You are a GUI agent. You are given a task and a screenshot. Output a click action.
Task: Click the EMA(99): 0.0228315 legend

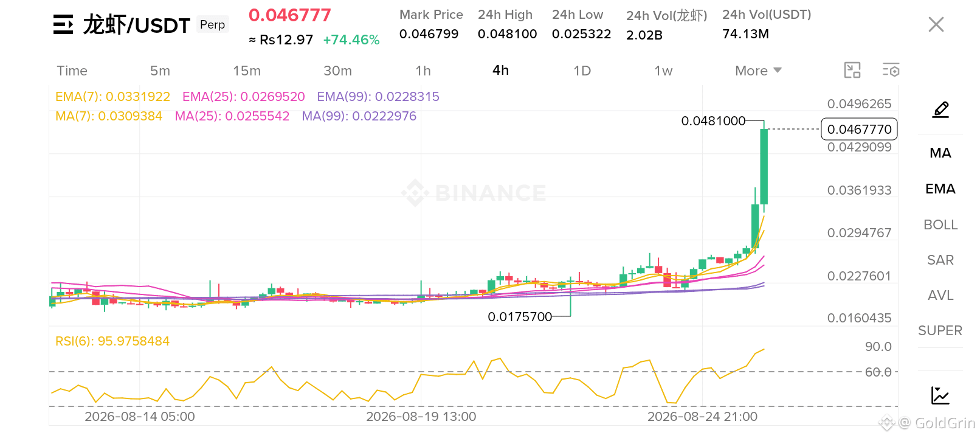378,97
